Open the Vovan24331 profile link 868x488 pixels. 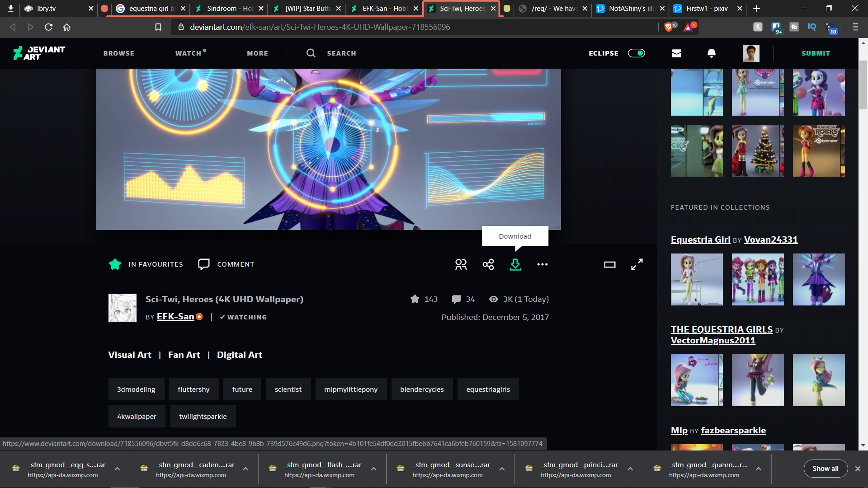(x=771, y=239)
